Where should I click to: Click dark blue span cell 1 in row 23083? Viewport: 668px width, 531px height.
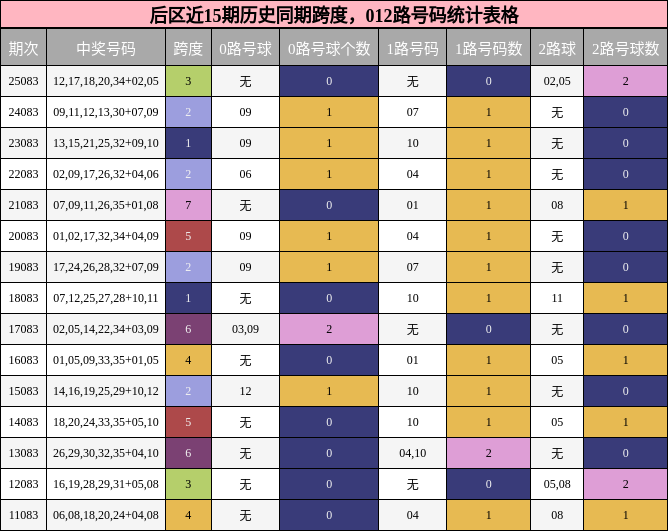click(x=188, y=143)
